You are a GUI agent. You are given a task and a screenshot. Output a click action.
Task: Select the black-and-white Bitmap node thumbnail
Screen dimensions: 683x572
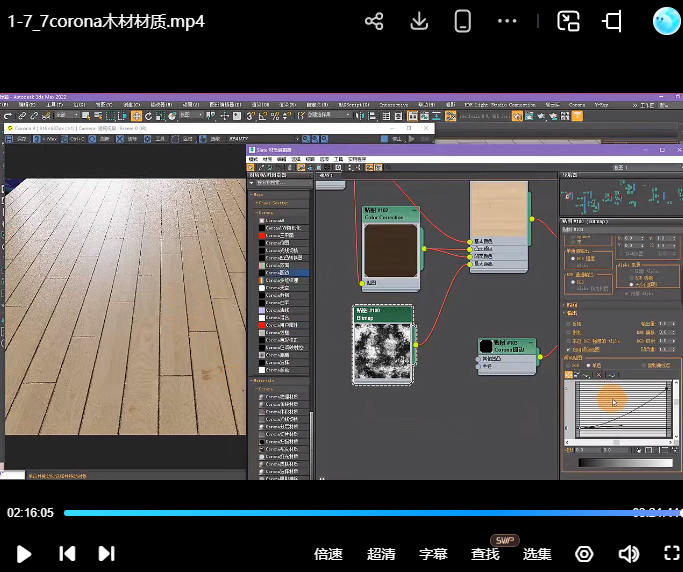coord(383,352)
